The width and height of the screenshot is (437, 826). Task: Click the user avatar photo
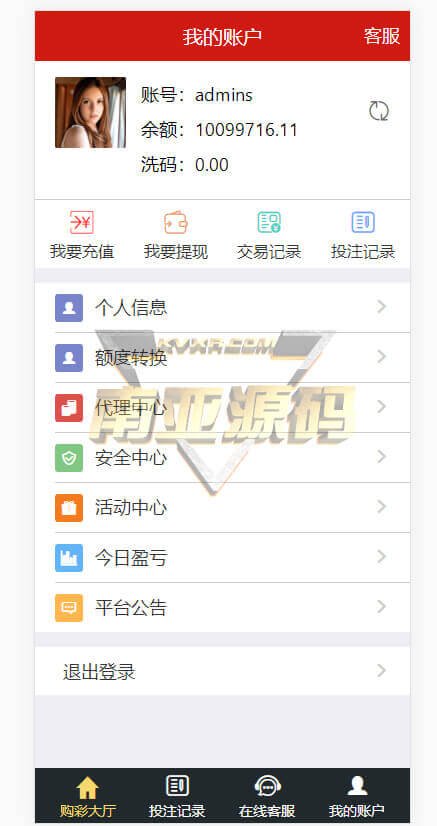(x=91, y=112)
